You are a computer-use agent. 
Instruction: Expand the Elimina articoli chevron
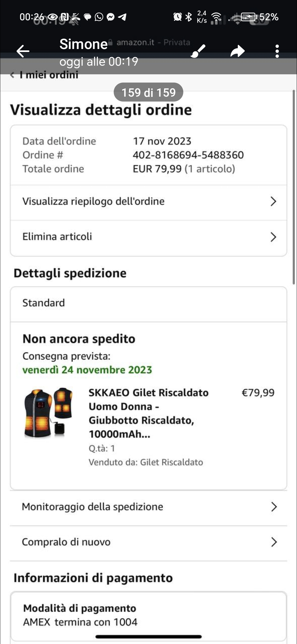(x=273, y=237)
